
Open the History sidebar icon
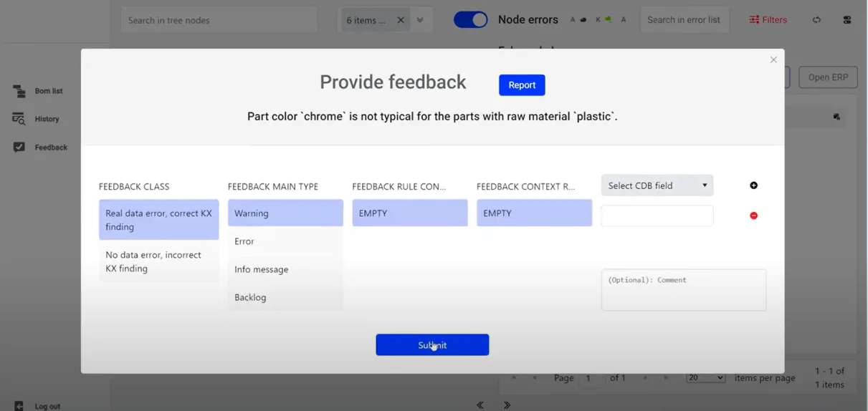(19, 119)
